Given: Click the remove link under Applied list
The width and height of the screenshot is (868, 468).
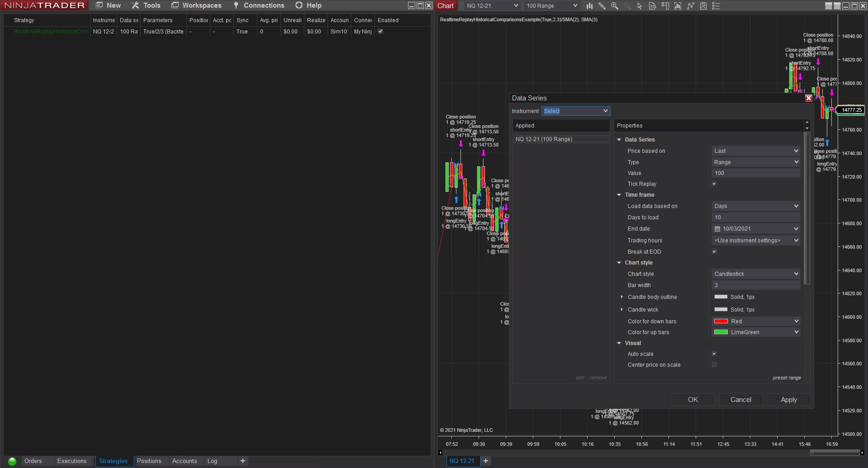Looking at the screenshot, I should tap(598, 378).
